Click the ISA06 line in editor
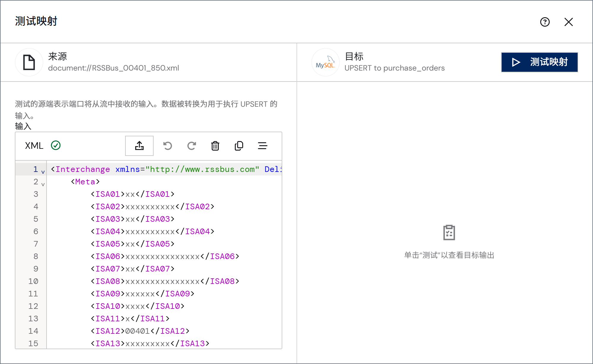This screenshot has width=593, height=364. pos(165,256)
